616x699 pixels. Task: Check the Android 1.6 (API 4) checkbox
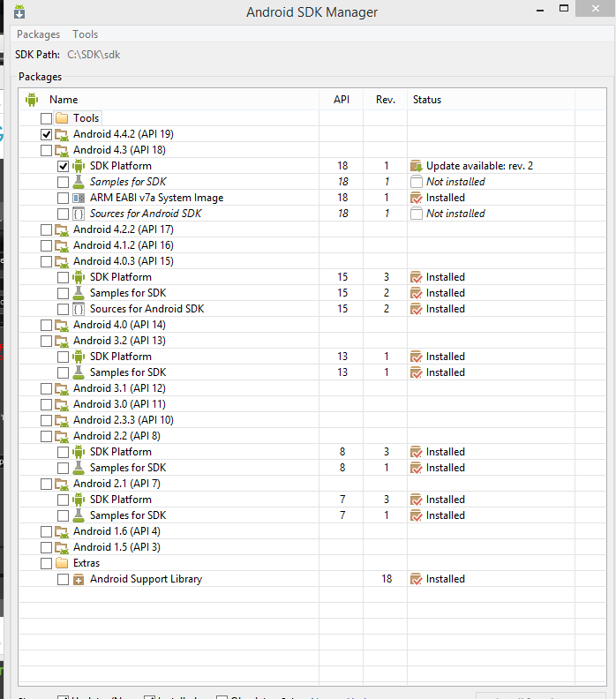point(47,531)
